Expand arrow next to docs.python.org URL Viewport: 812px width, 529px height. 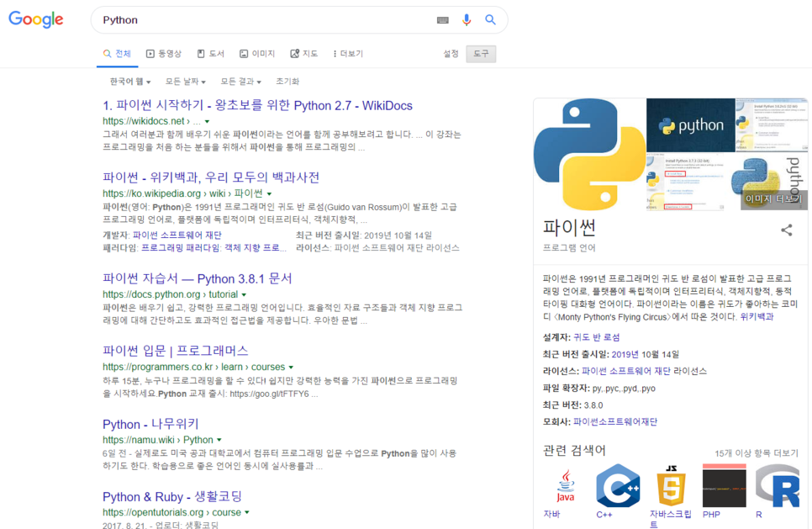tap(244, 295)
